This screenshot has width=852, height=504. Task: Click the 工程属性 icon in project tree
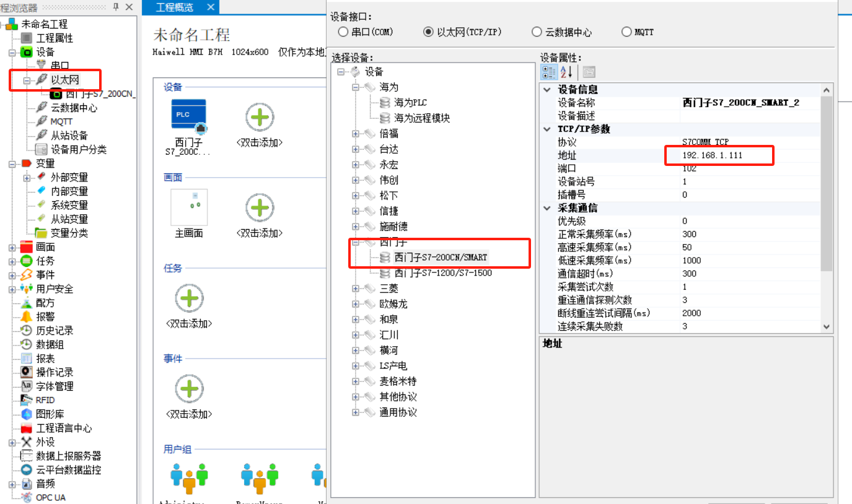pos(27,38)
